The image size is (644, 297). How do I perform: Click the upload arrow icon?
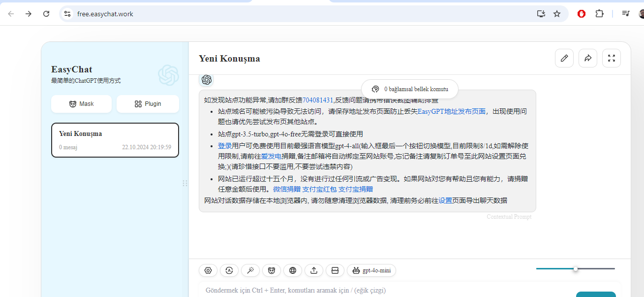[x=314, y=270]
